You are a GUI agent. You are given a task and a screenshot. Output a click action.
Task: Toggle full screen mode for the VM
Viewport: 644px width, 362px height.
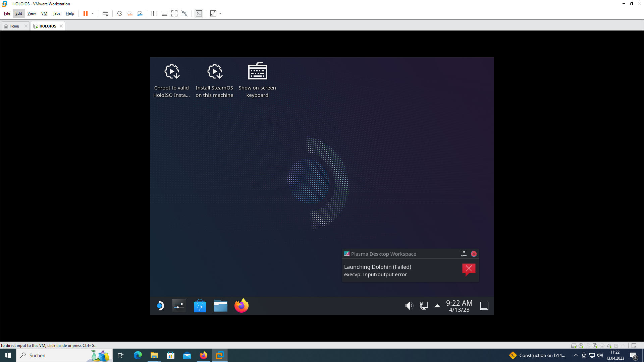[174, 13]
